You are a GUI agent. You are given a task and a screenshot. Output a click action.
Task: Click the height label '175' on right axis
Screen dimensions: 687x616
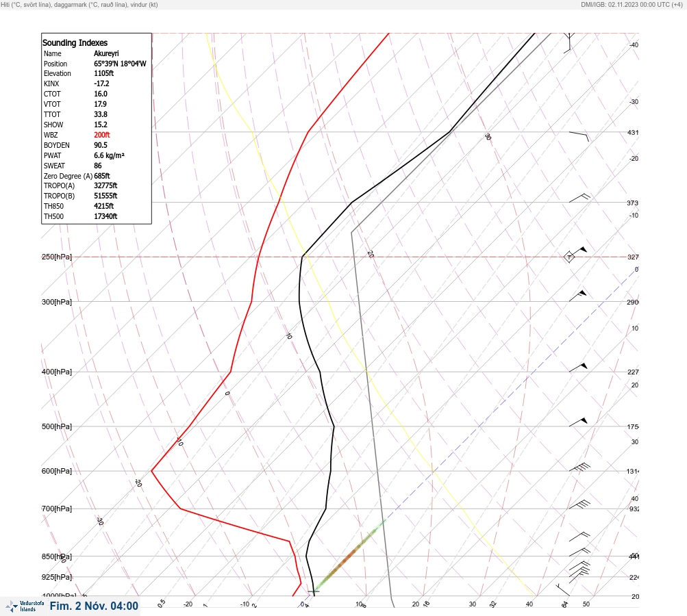(633, 426)
